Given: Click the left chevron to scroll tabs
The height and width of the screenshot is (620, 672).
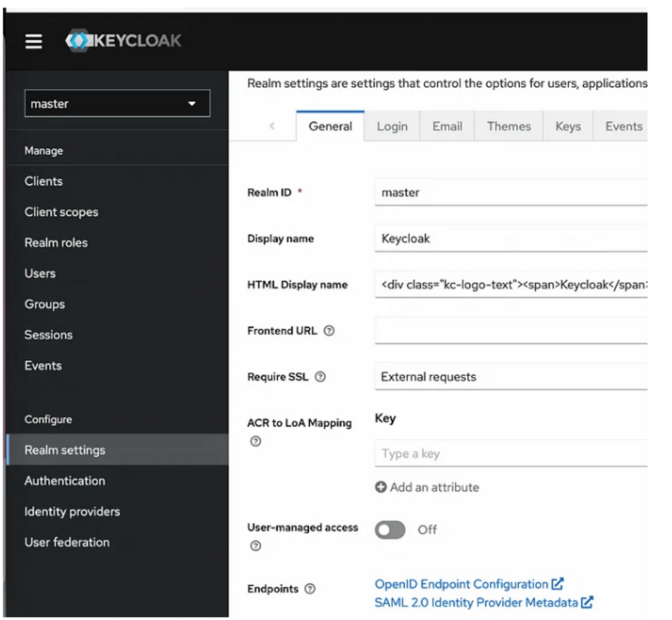Looking at the screenshot, I should coord(272,126).
